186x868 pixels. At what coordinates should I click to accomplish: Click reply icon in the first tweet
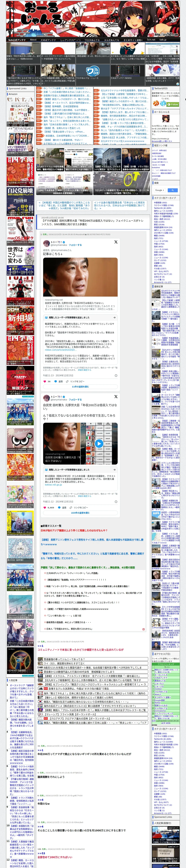tap(56, 381)
